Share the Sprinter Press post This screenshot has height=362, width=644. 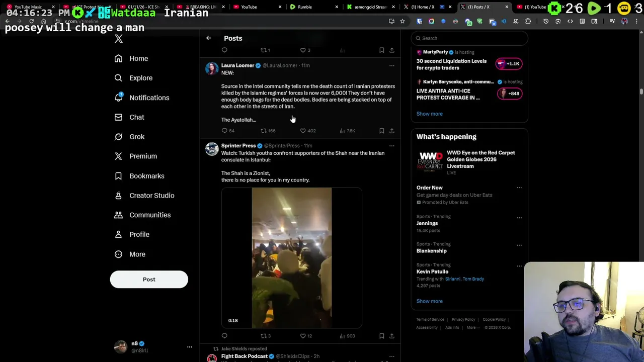[x=392, y=336]
